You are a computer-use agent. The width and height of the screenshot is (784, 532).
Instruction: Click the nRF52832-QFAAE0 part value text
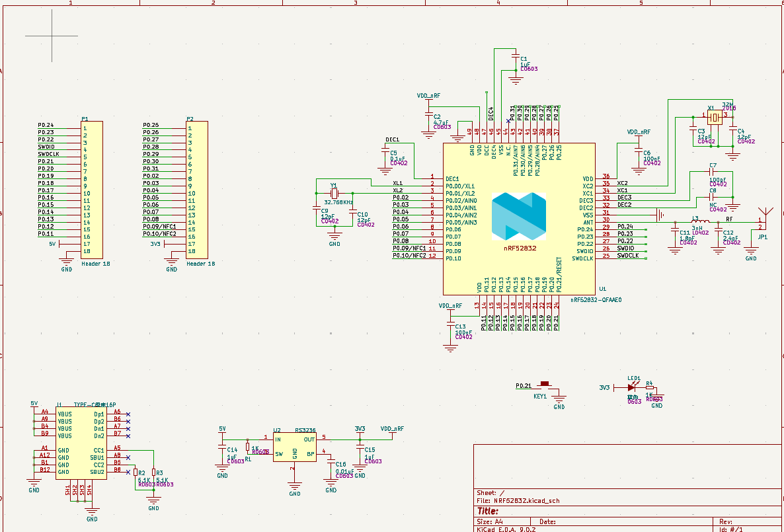point(596,300)
